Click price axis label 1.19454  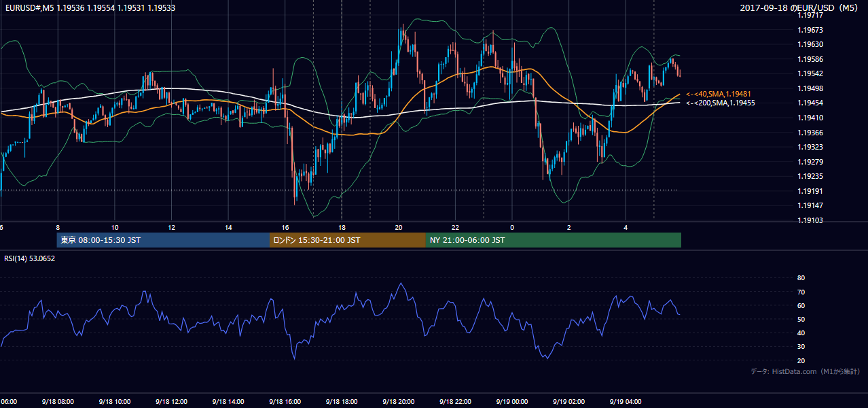tap(810, 103)
